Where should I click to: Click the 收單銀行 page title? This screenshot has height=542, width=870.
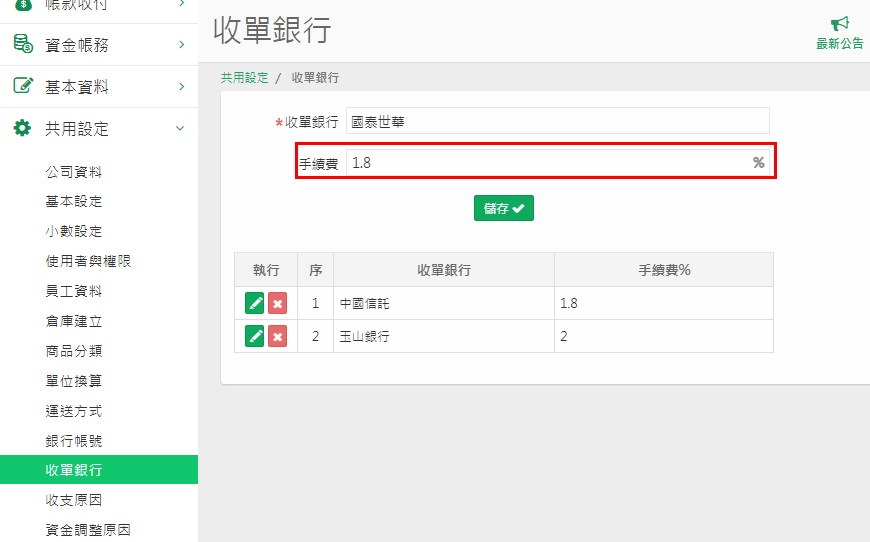[x=272, y=30]
